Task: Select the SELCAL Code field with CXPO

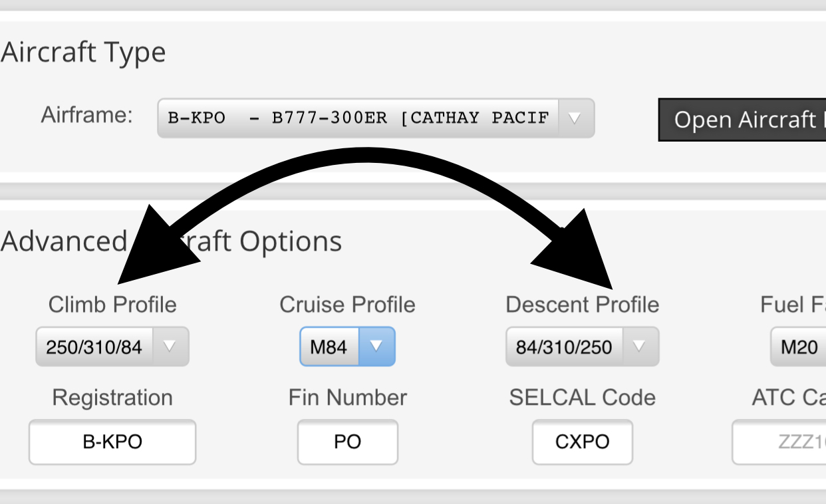Action: click(582, 442)
